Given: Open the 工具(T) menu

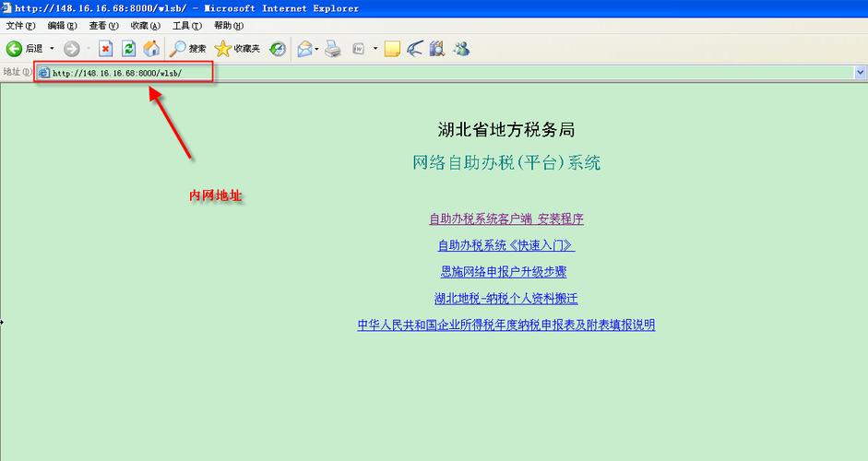Looking at the screenshot, I should tap(187, 26).
